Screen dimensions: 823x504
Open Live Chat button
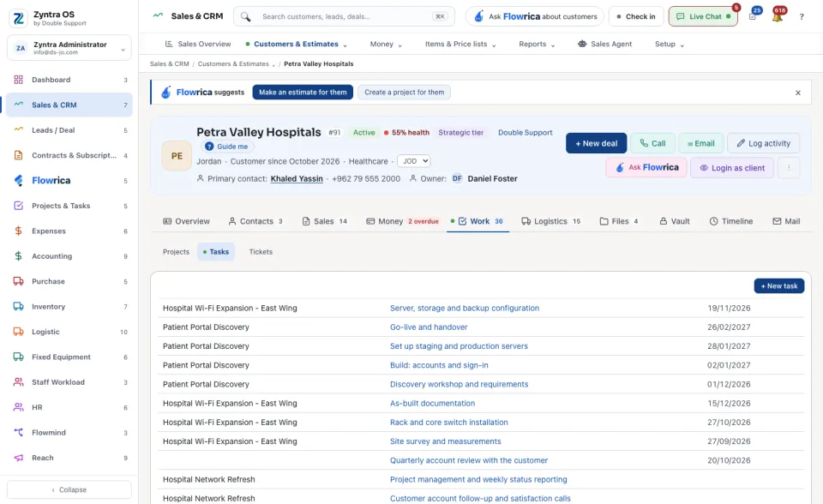click(x=703, y=17)
